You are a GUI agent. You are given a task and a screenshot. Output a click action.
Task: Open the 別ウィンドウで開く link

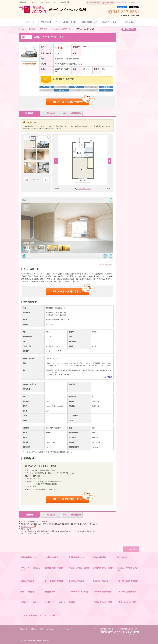pos(106,264)
